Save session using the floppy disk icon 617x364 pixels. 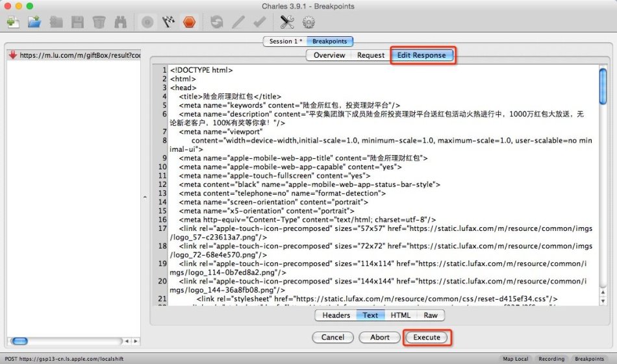pos(77,22)
